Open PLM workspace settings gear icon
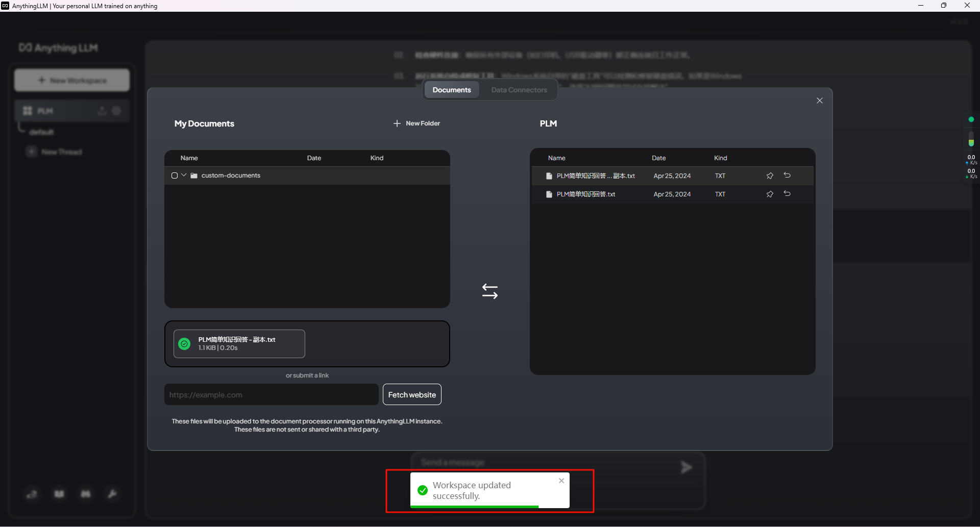The width and height of the screenshot is (980, 527). 116,111
